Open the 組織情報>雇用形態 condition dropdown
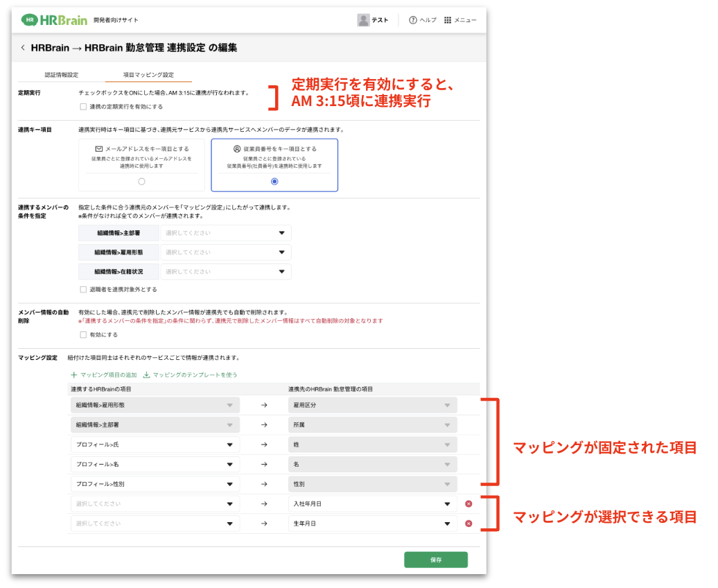 tap(225, 252)
